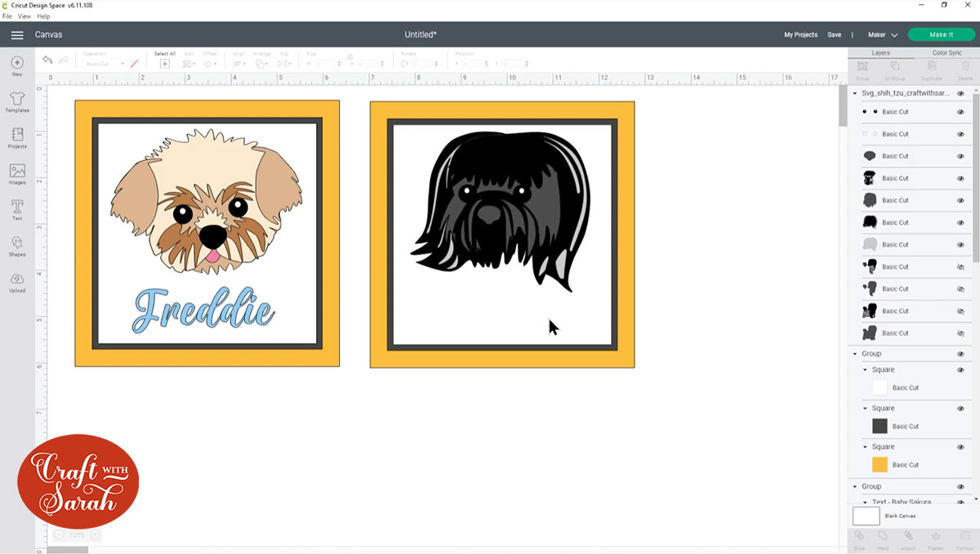Open the View menu
The height and width of the screenshot is (554, 980).
[24, 16]
